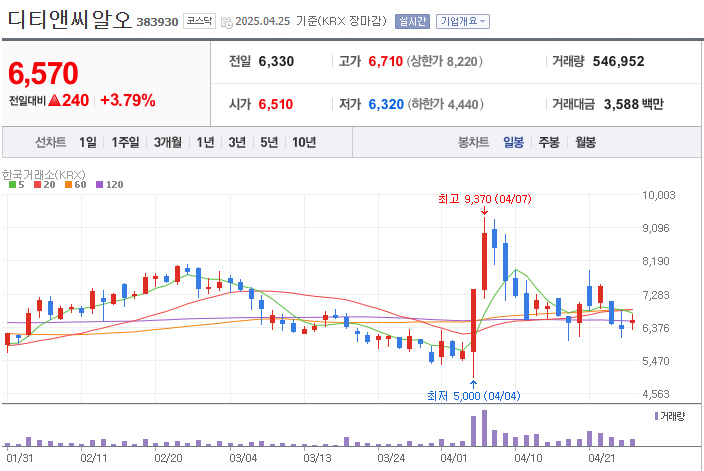Click the purple 거래량 legend marker

656,416
